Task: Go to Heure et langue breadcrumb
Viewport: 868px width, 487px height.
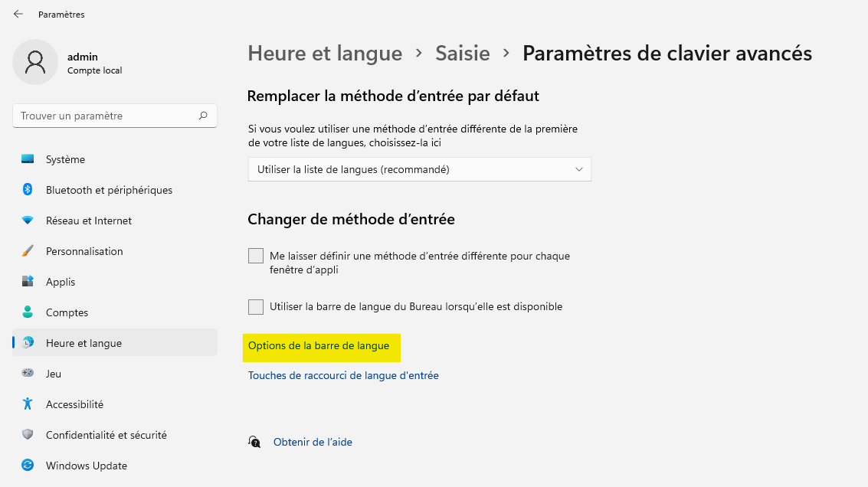Action: (x=325, y=54)
